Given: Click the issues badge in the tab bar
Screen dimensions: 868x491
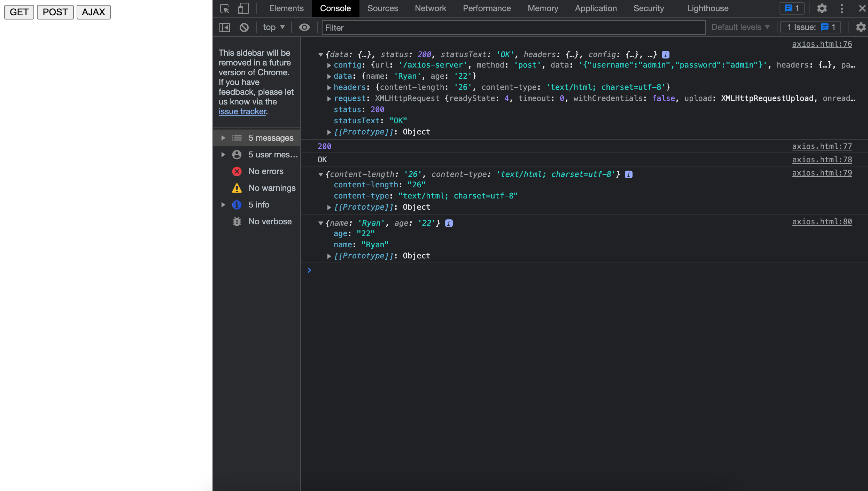Looking at the screenshot, I should pos(792,8).
